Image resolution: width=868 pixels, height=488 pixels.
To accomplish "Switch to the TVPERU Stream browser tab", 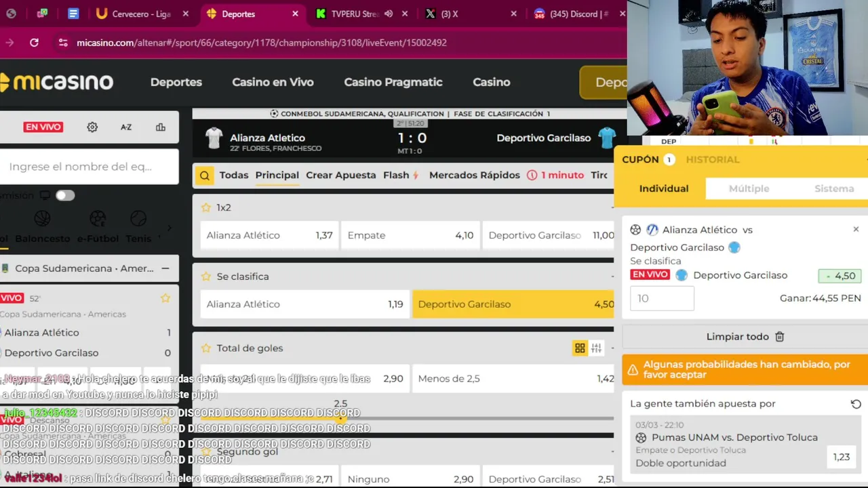I will (x=363, y=14).
